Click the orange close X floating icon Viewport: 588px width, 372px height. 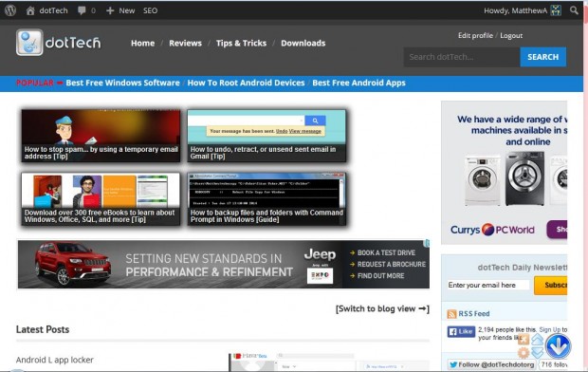(524, 340)
